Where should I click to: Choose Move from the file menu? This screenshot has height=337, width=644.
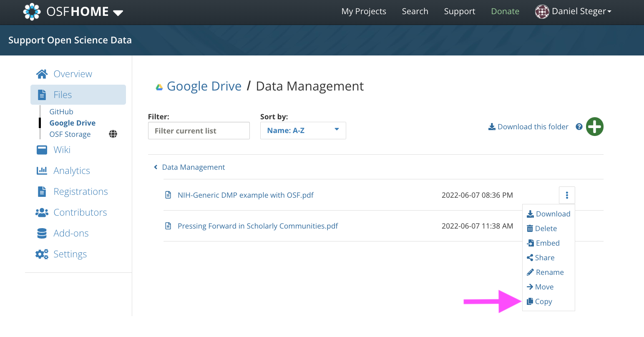click(x=540, y=287)
